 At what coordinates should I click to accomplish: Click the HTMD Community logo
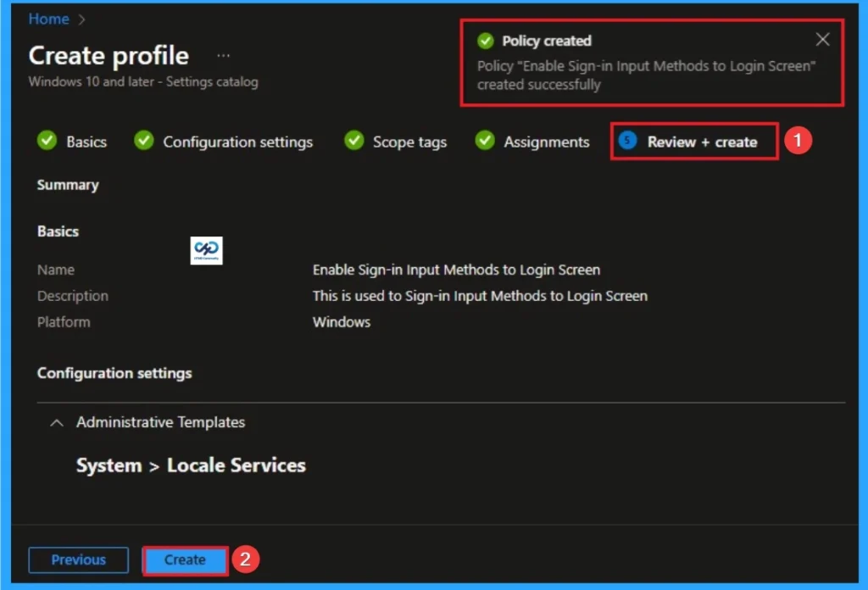[x=206, y=250]
